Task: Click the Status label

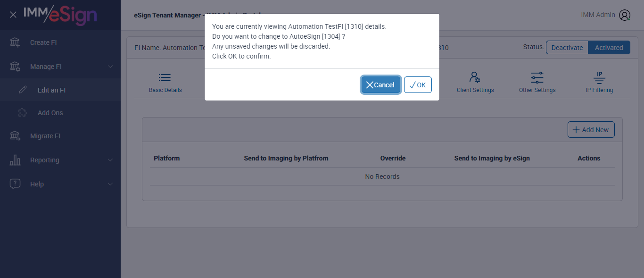Action: [x=533, y=47]
